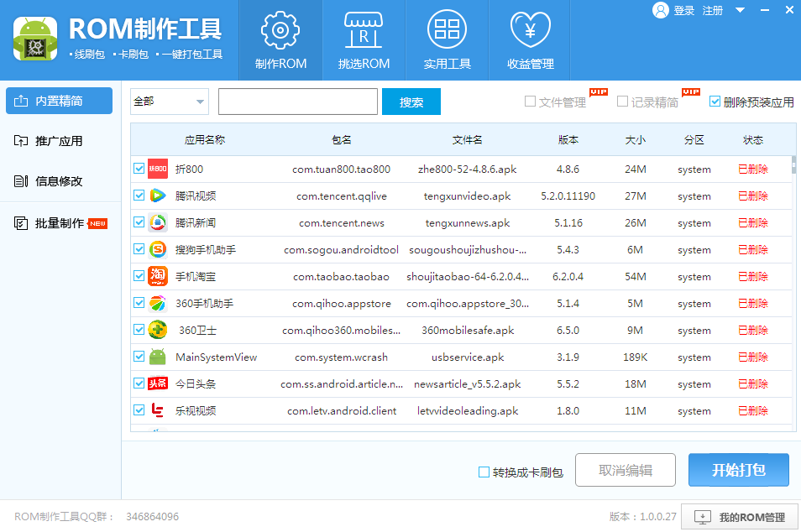Uncheck the MainSystemView row checkbox
The image size is (801, 532).
pyautogui.click(x=139, y=357)
